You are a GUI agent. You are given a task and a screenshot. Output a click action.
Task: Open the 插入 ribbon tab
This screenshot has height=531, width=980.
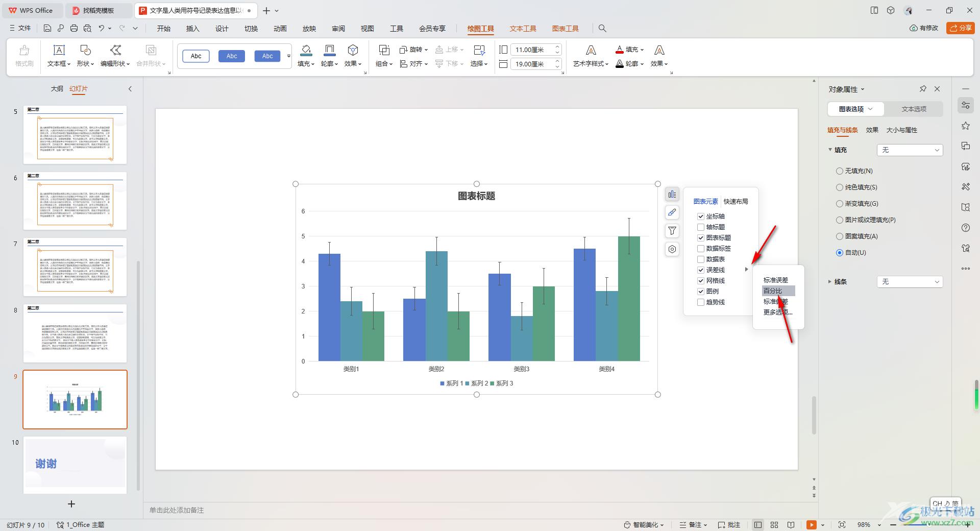[193, 29]
